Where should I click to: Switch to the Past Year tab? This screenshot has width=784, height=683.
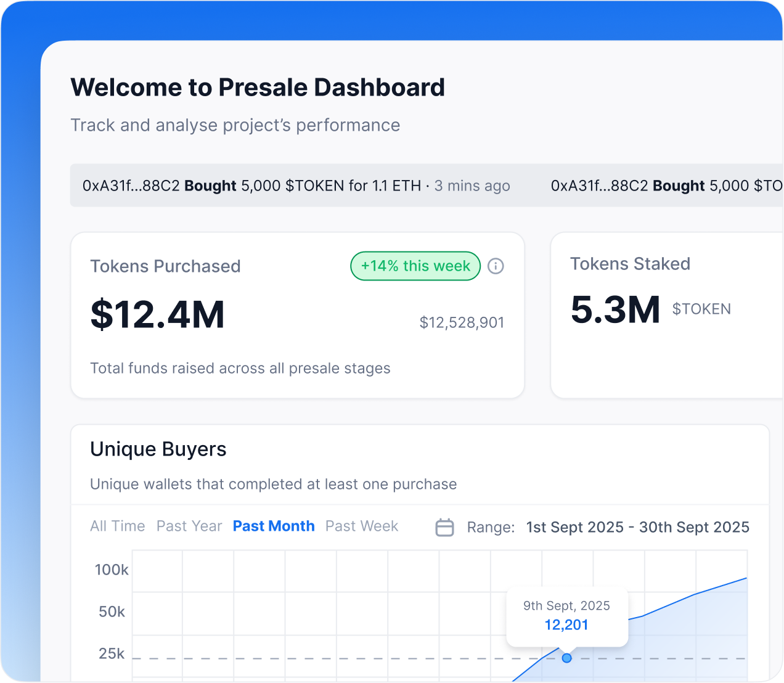(x=189, y=526)
